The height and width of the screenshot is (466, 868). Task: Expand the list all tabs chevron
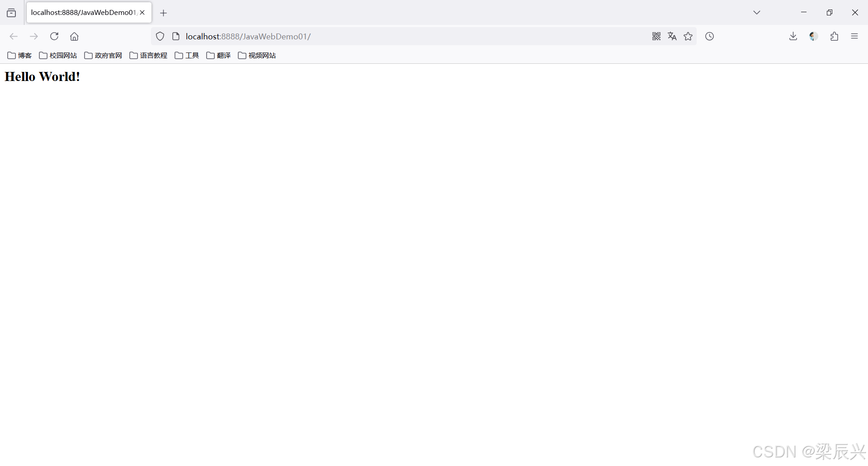[x=757, y=13]
